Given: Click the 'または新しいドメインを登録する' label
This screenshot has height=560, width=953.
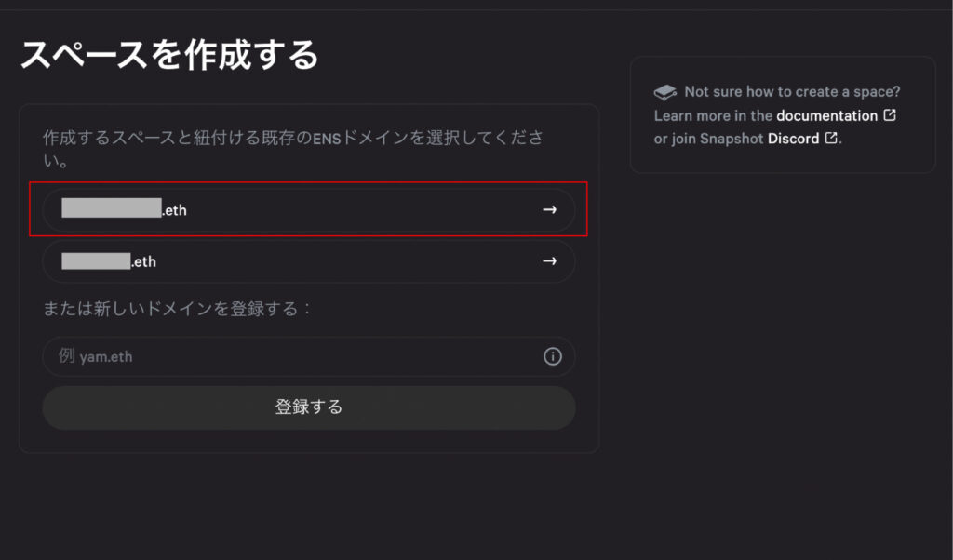Looking at the screenshot, I should tap(176, 309).
